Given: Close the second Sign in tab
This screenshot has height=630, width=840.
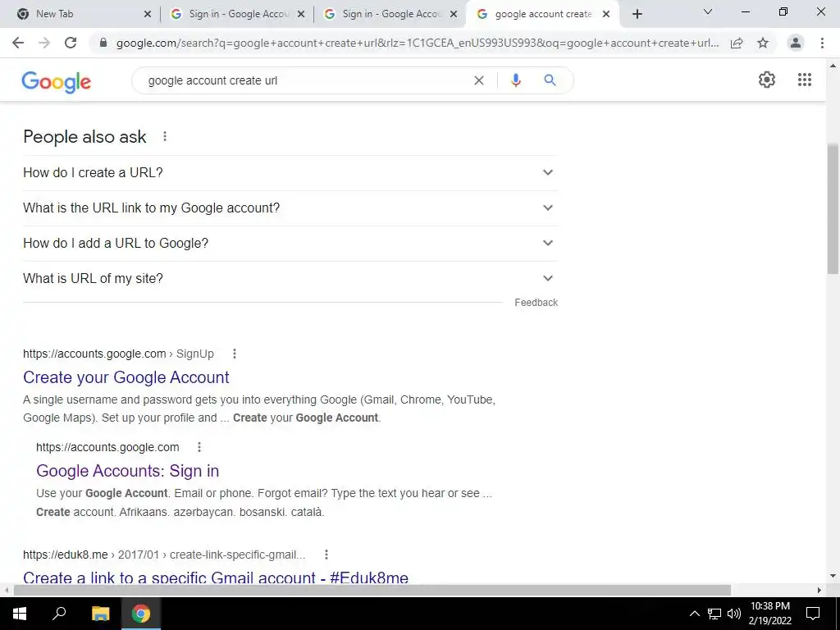Looking at the screenshot, I should click(454, 14).
